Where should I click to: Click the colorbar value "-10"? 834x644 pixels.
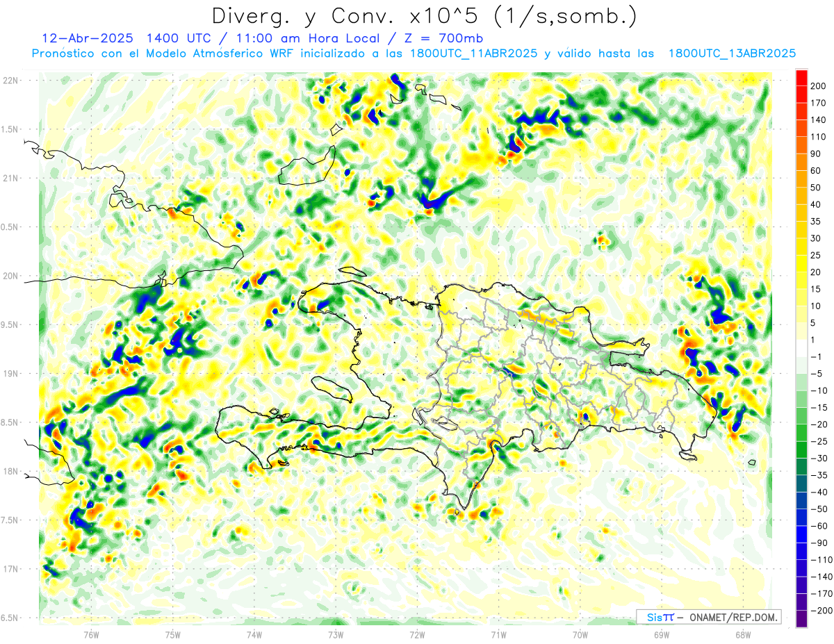[820, 390]
